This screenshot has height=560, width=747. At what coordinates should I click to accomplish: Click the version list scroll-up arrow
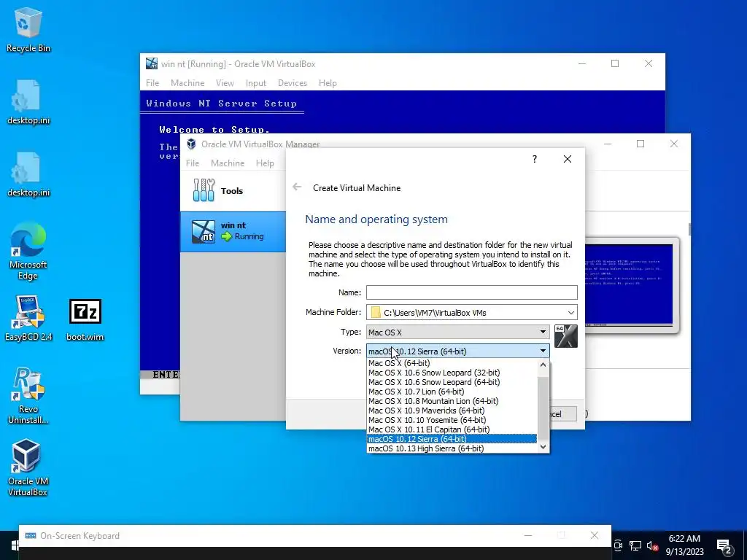click(x=543, y=365)
